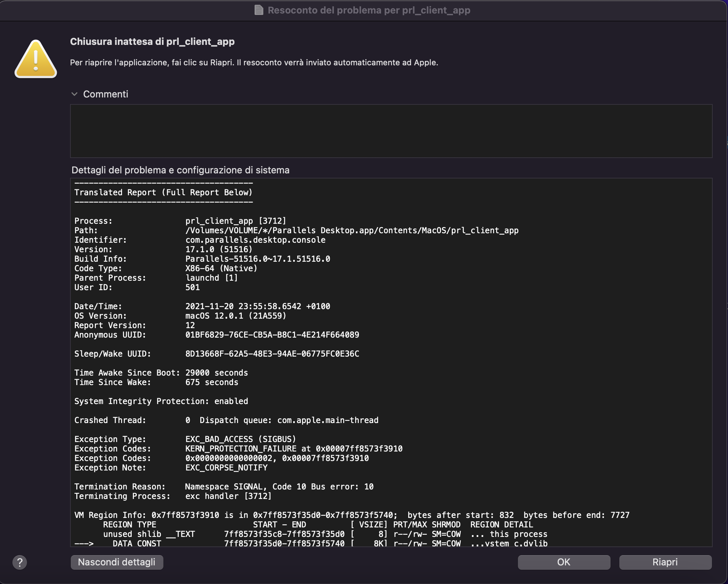Click Sleep/Wake UUID '8D13668F-62A5-48E3-94AE-06775FC0E36C'

[272, 354]
